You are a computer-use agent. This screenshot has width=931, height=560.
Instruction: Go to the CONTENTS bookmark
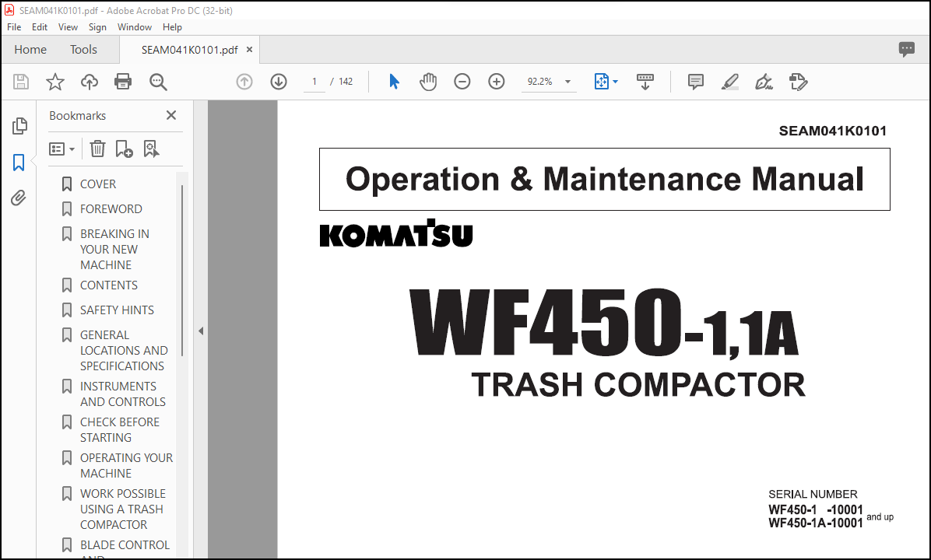coord(109,285)
